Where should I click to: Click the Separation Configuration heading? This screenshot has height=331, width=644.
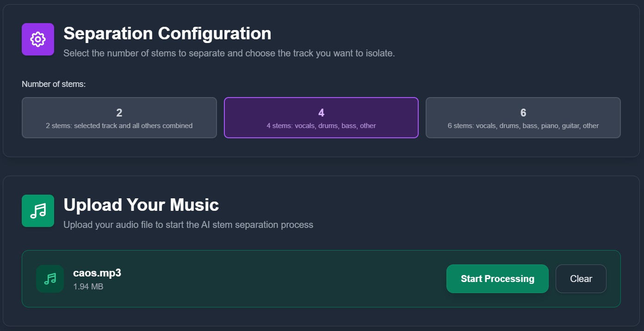[x=167, y=33]
